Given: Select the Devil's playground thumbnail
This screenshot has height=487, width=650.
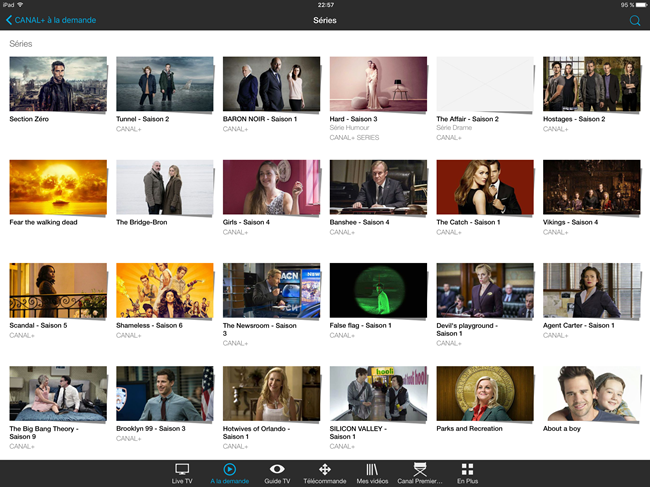Looking at the screenshot, I should pos(485,291).
